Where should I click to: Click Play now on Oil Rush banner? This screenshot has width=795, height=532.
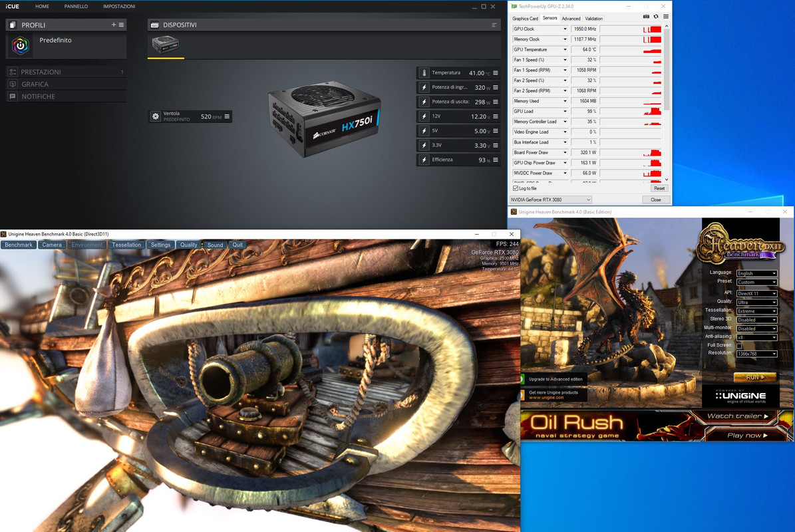[x=747, y=435]
